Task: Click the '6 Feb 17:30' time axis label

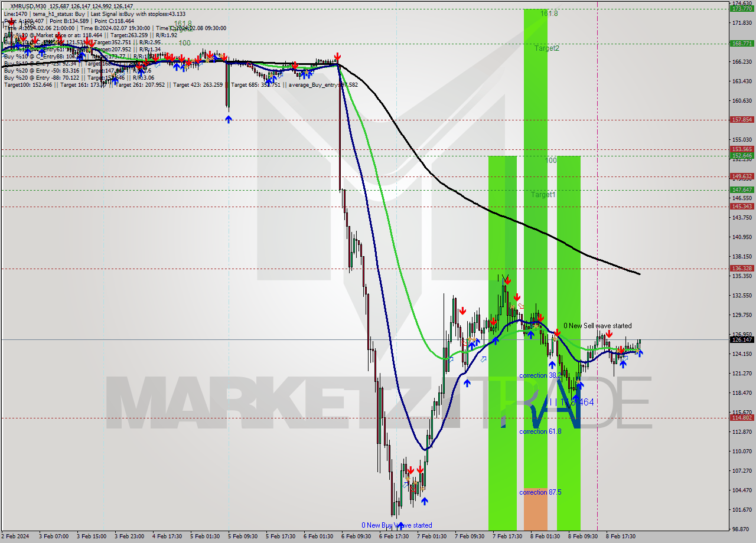Action: tap(394, 537)
